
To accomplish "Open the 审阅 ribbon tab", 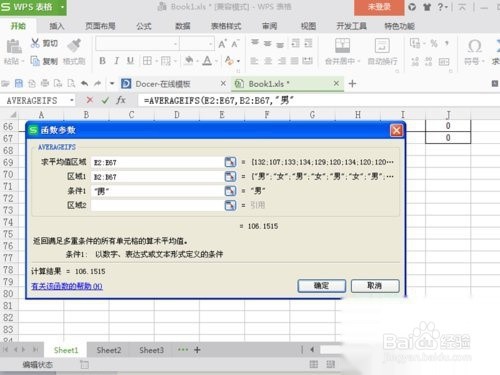I will pyautogui.click(x=269, y=26).
